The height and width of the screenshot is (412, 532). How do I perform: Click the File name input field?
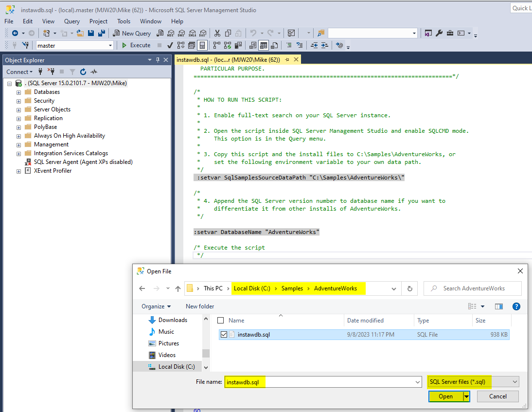tap(323, 382)
